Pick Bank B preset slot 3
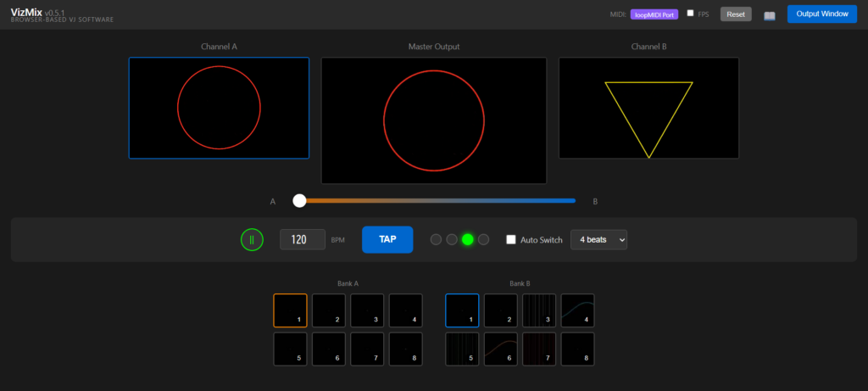 (539, 310)
